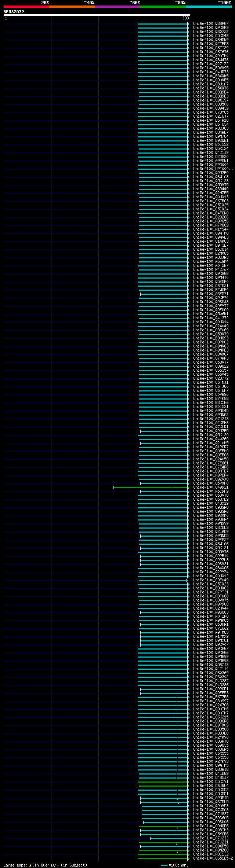Open hit UniRef100_Q9XGF3
This screenshot has height=868, width=235.
[x=211, y=27]
